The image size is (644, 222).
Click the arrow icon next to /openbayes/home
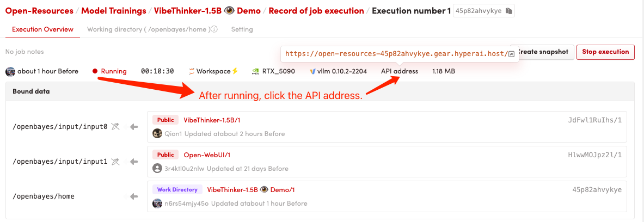point(133,196)
